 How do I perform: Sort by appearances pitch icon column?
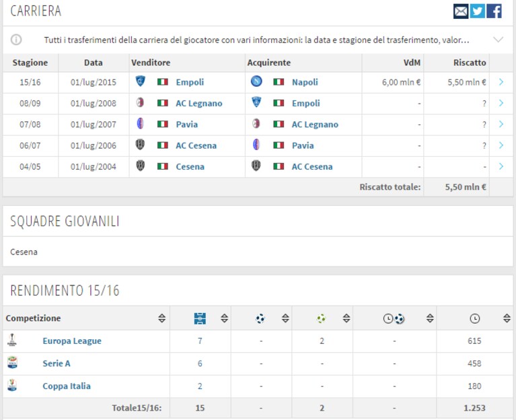tap(224, 318)
